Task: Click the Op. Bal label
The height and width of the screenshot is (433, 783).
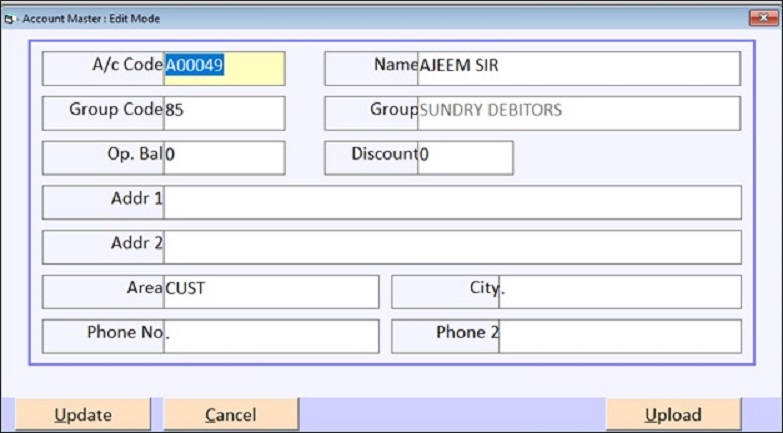Action: [x=135, y=154]
